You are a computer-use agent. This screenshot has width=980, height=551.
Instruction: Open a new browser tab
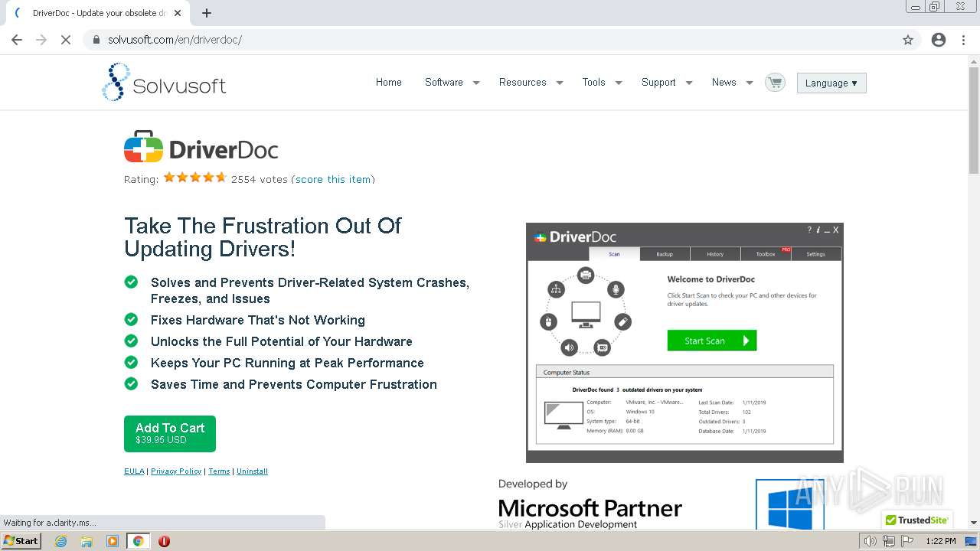pos(207,13)
